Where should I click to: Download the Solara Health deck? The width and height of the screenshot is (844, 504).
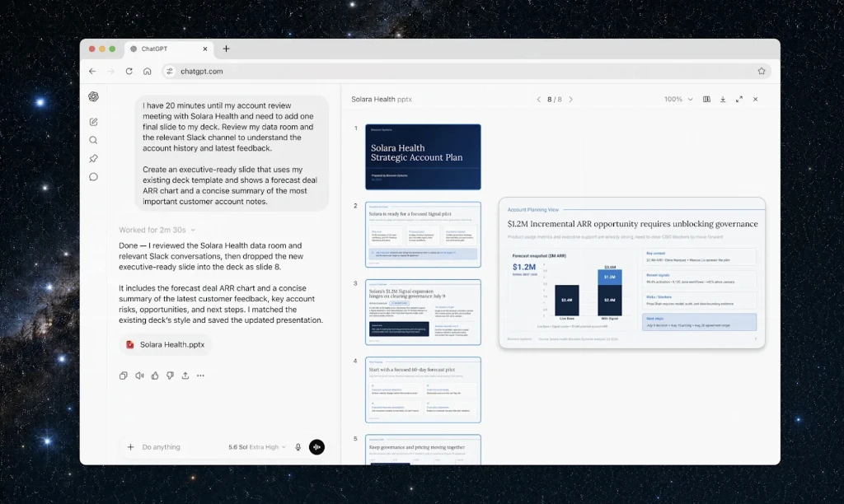[723, 100]
